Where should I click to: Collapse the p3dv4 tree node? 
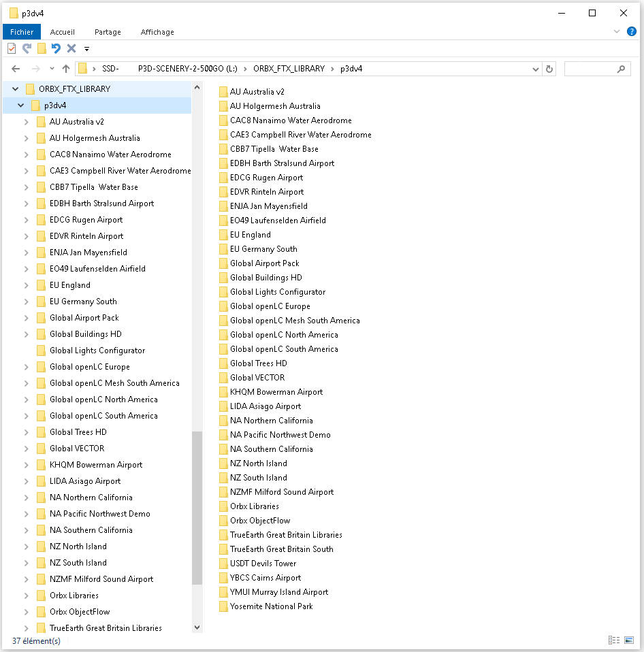[x=21, y=105]
